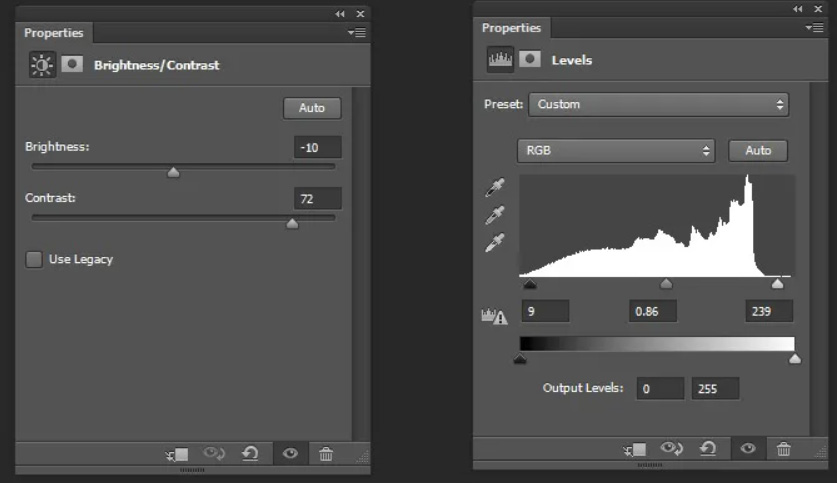Pick the white point eyedropper in Levels
Screen dimensions: 837x483
[x=495, y=242]
